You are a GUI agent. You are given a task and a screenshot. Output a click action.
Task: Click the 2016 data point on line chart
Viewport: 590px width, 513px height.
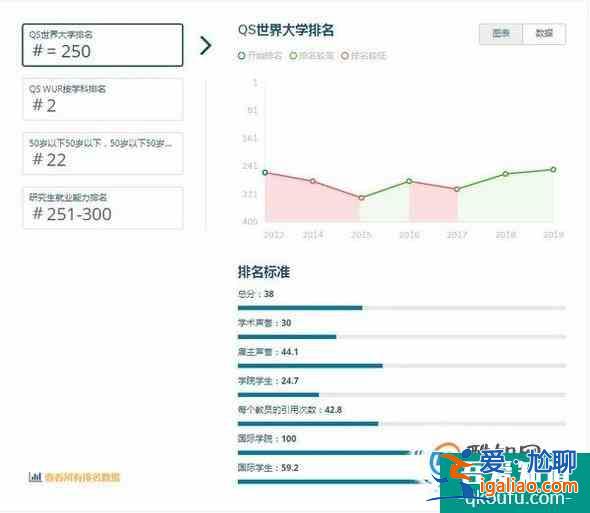click(409, 181)
